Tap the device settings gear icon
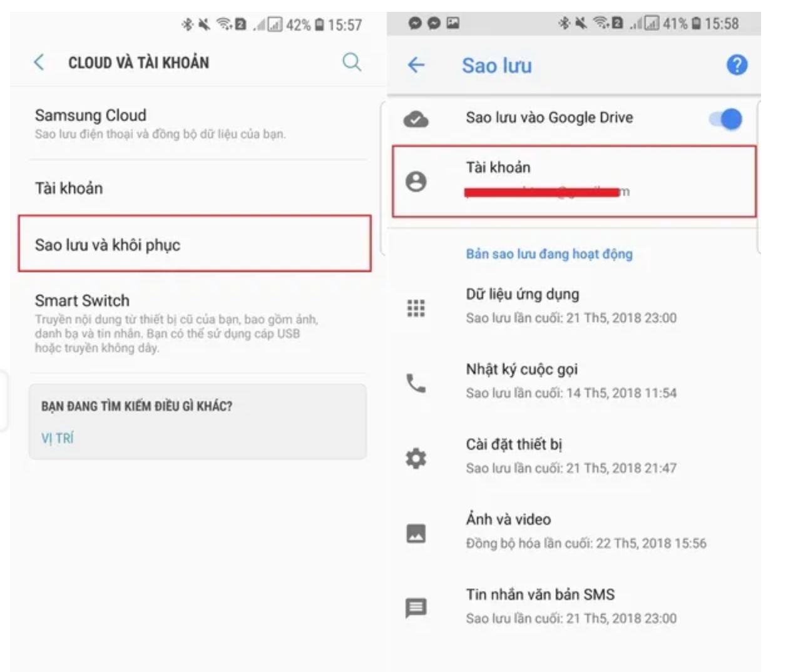This screenshot has width=798, height=672. point(416,458)
